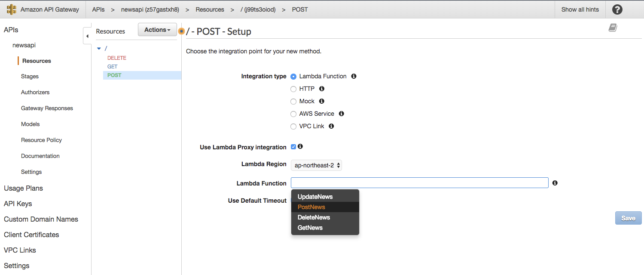Open Documentation in sidebar
The height and width of the screenshot is (275, 644).
(40, 156)
